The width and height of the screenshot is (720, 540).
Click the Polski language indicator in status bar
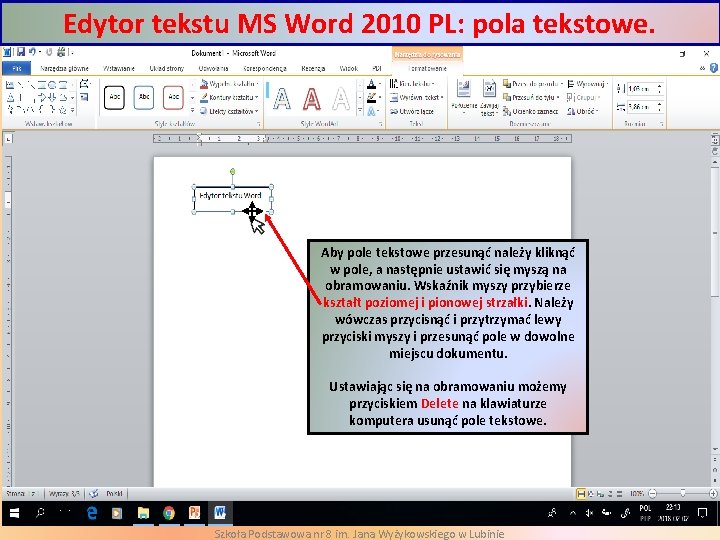[114, 494]
